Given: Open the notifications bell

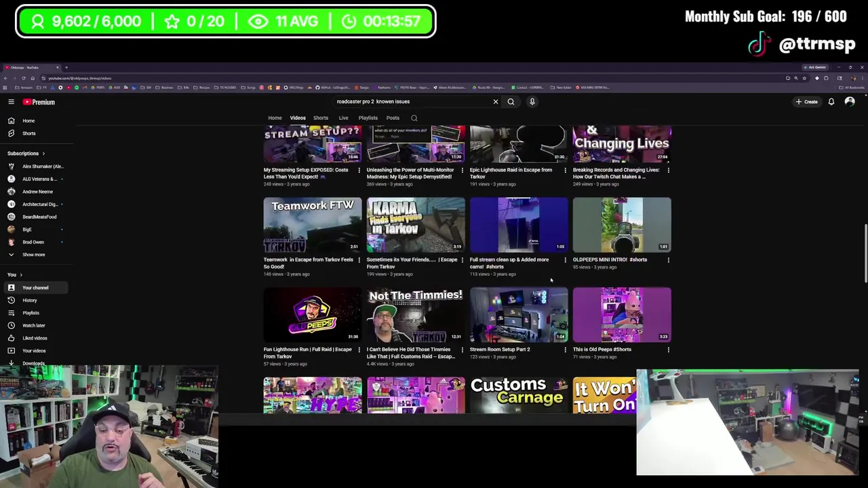Looking at the screenshot, I should click(831, 102).
